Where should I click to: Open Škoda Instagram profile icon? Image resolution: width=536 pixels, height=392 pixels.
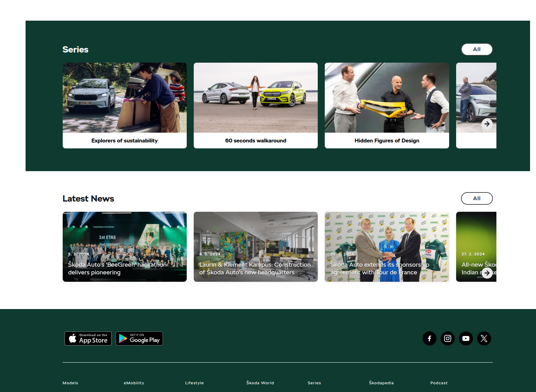(x=448, y=338)
